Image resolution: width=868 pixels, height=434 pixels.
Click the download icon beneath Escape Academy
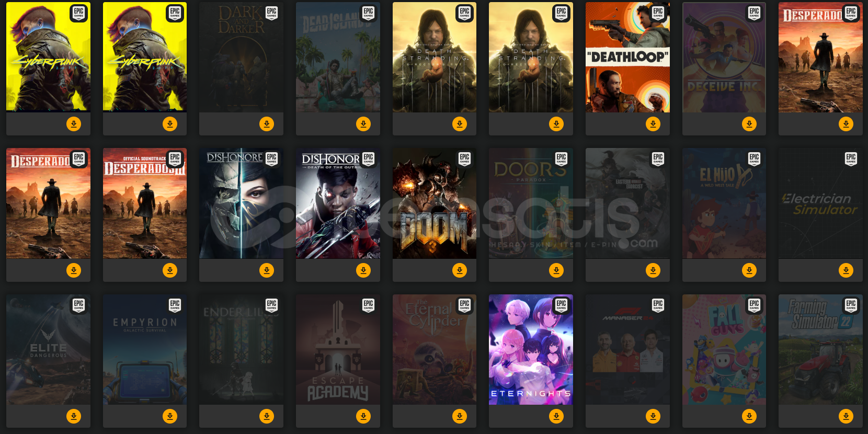coord(363,416)
